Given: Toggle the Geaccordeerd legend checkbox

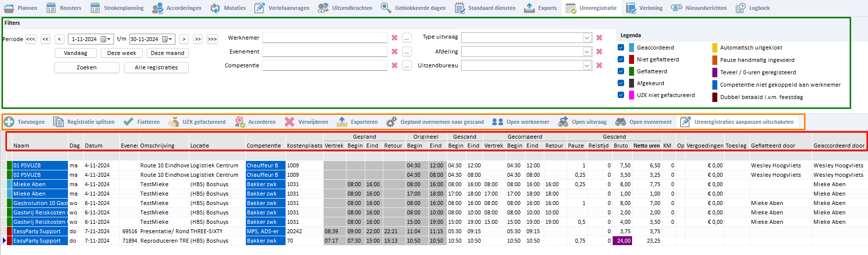Looking at the screenshot, I should click(621, 48).
